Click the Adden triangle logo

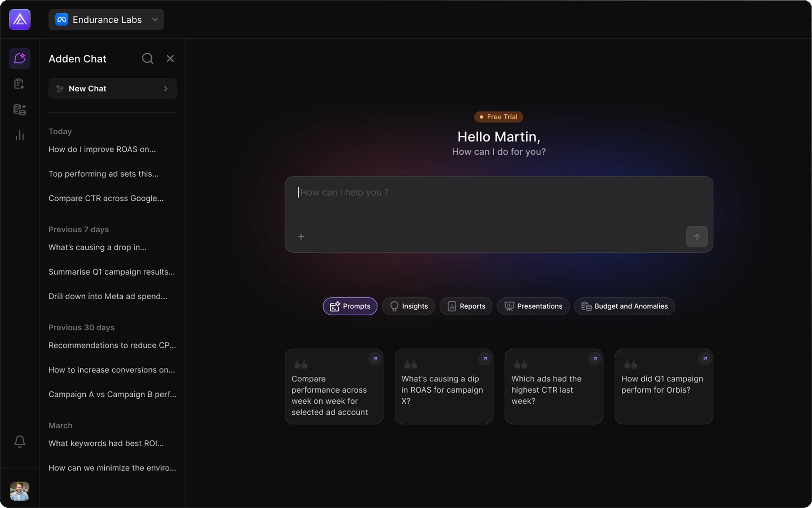[19, 19]
